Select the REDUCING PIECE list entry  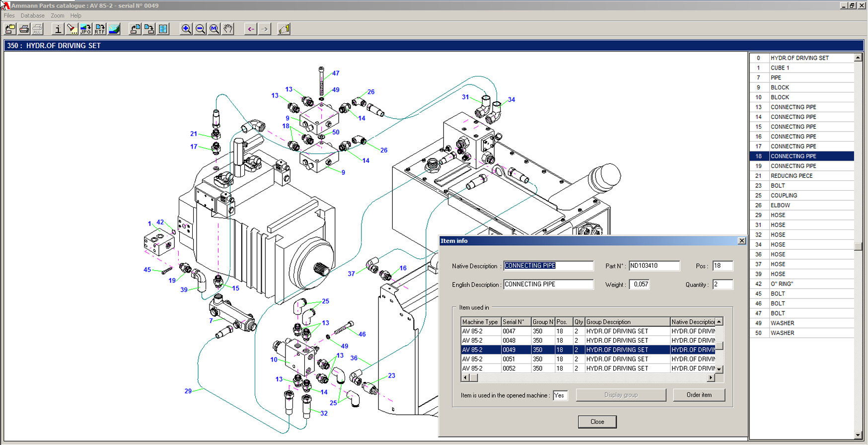click(801, 176)
